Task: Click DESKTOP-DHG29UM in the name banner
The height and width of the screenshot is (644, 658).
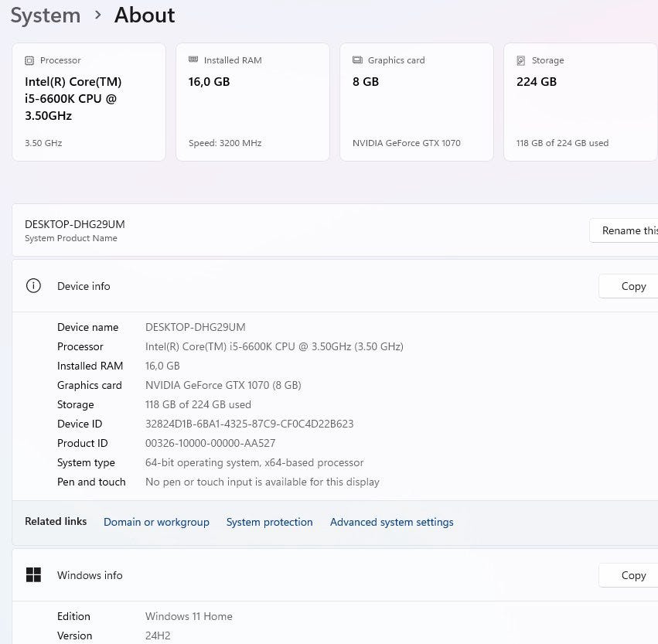Action: coord(75,224)
